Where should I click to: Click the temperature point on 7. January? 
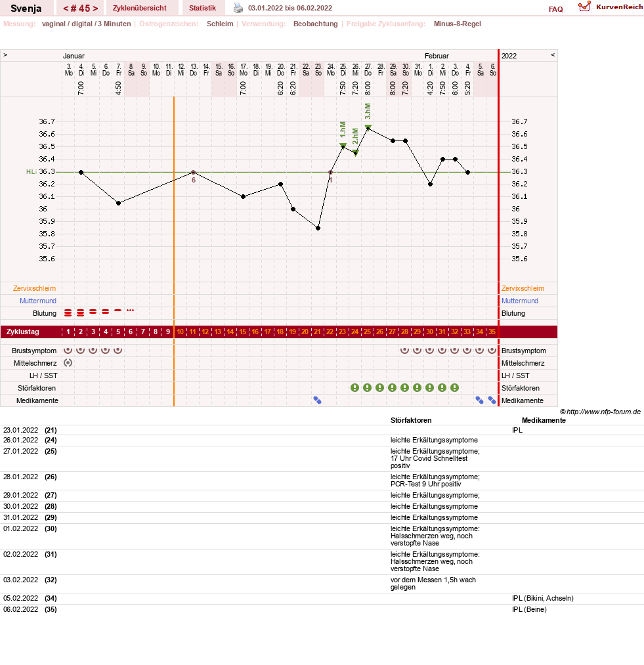tap(118, 203)
